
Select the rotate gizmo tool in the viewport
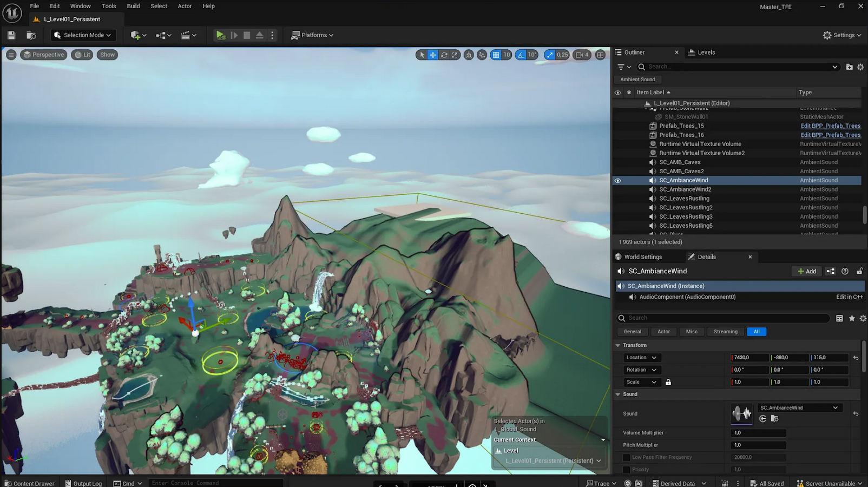coord(444,55)
